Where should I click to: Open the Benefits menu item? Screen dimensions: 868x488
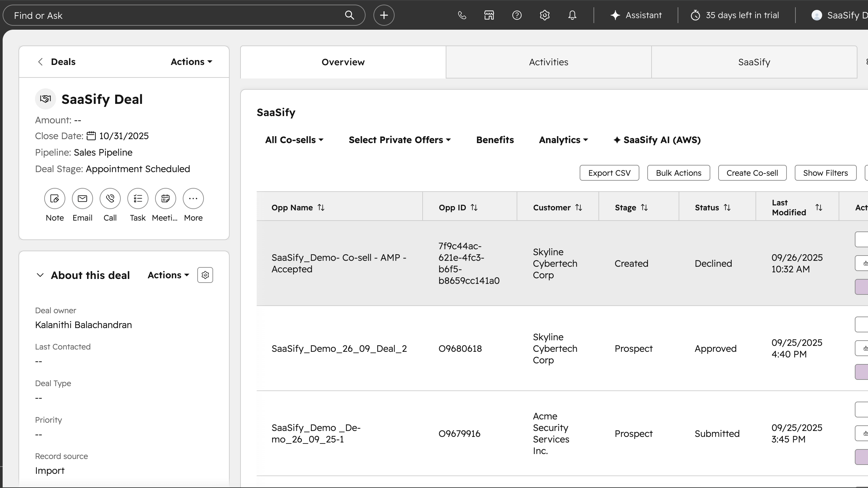click(495, 140)
